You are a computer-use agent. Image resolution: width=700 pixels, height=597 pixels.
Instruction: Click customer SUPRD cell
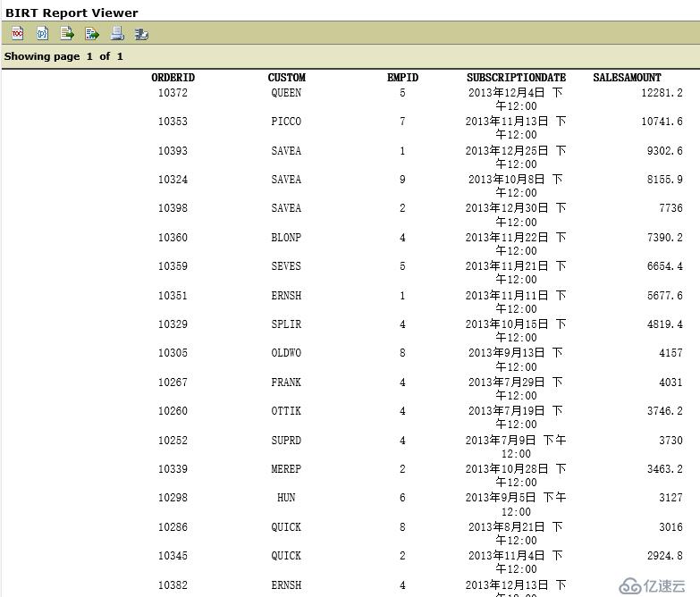286,441
